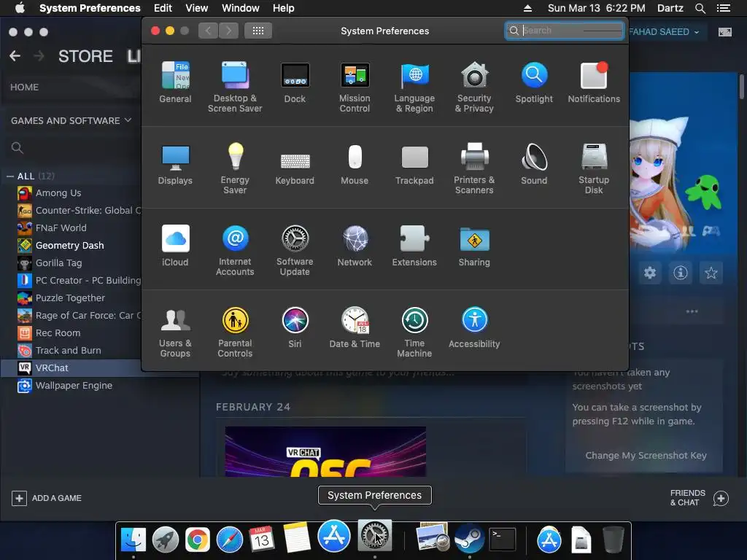The height and width of the screenshot is (560, 747).
Task: Open the Help menu
Action: point(284,8)
